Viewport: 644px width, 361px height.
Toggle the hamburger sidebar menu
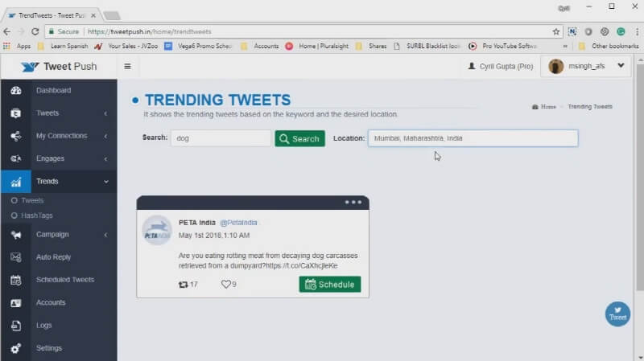127,67
